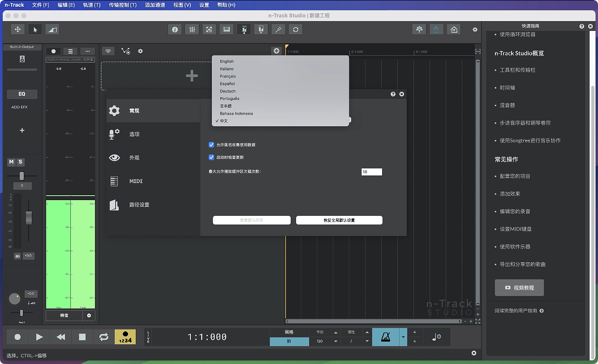
Task: Click the Songtree community icon
Action: (x=419, y=30)
